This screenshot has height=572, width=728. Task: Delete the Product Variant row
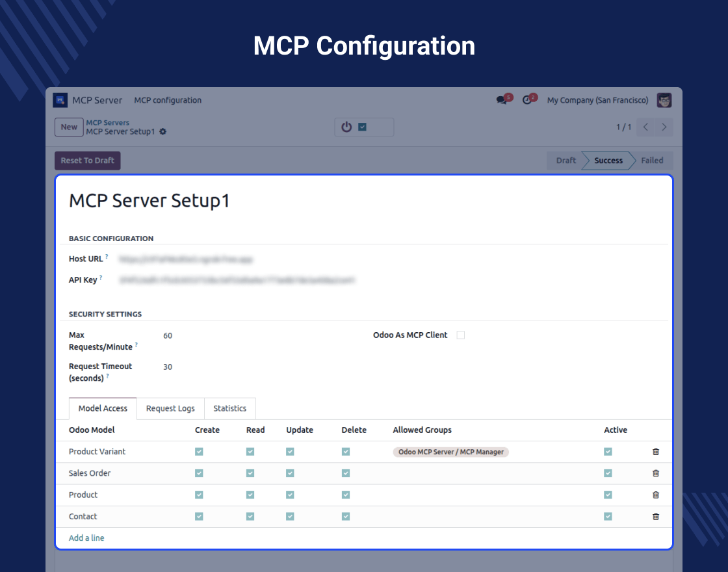pyautogui.click(x=656, y=452)
